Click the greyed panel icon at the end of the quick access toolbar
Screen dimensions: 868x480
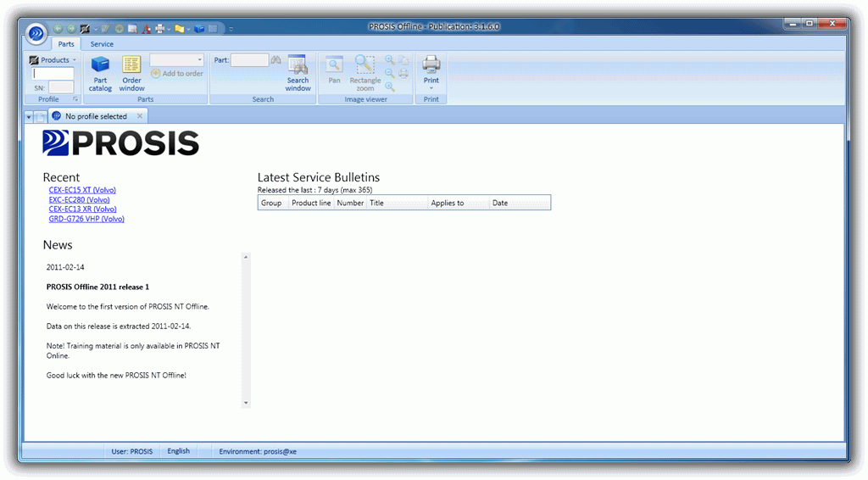(x=213, y=29)
